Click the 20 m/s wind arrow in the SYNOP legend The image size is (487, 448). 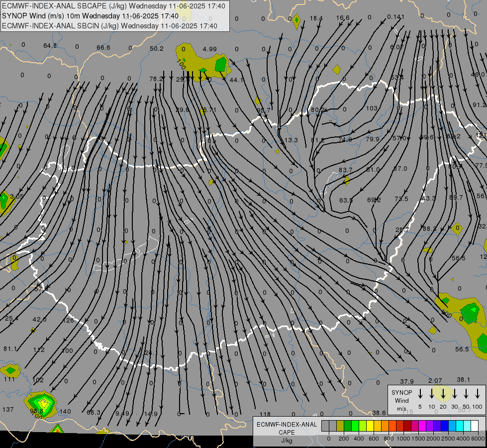point(443,394)
